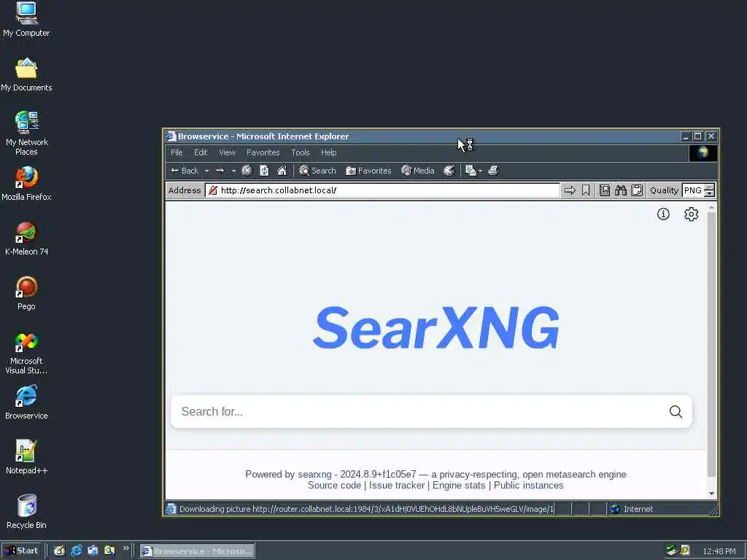The image size is (747, 560).
Task: Click the SearXNG logo
Action: 436,327
